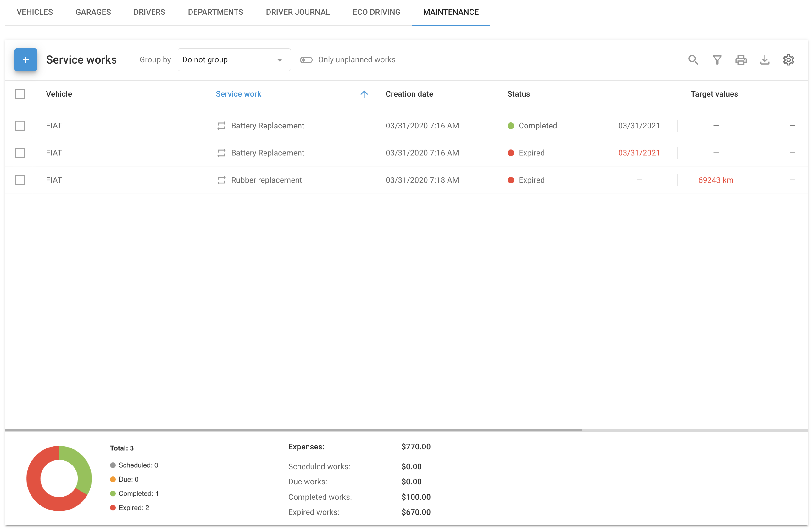Screen dimensions: 812x530
Task: Select the checkbox for Rubber replacement row
Action: (20, 180)
